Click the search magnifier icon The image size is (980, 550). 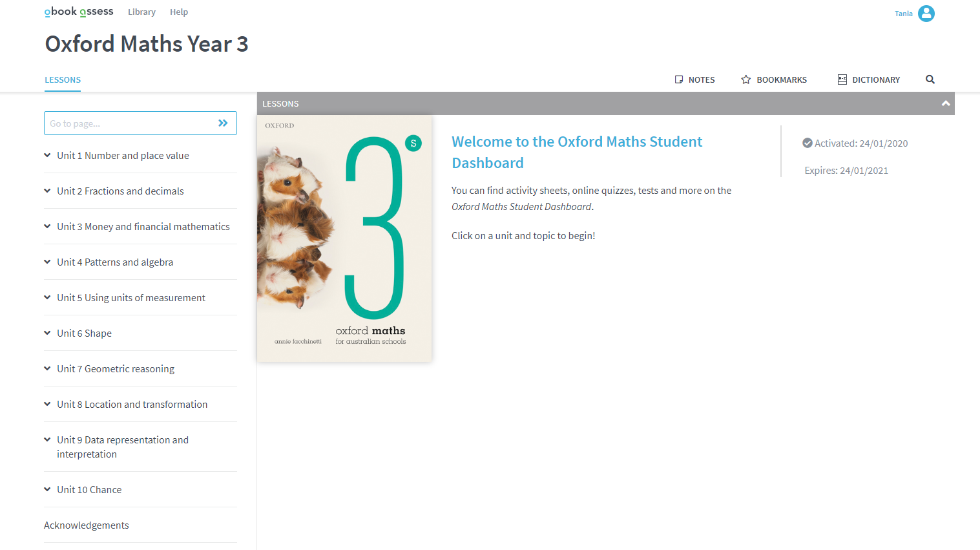930,79
